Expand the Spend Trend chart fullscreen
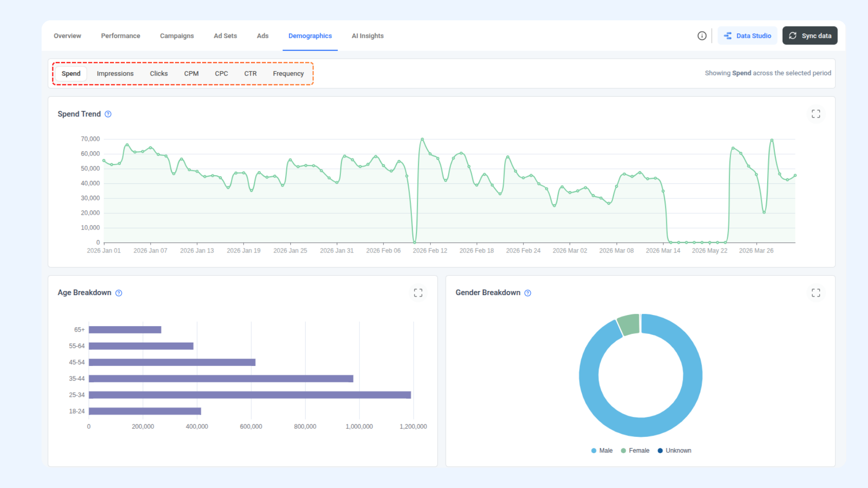Viewport: 868px width, 488px height. point(816,114)
